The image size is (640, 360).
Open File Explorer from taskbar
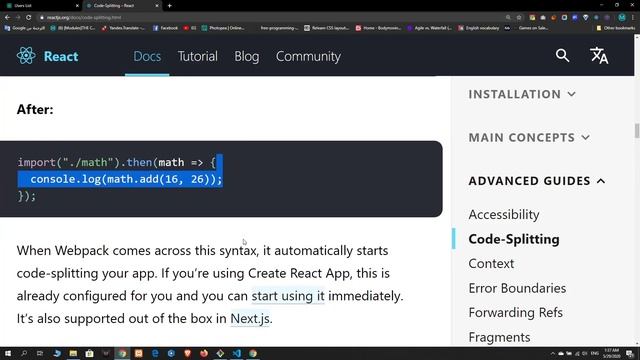pyautogui.click(x=73, y=353)
